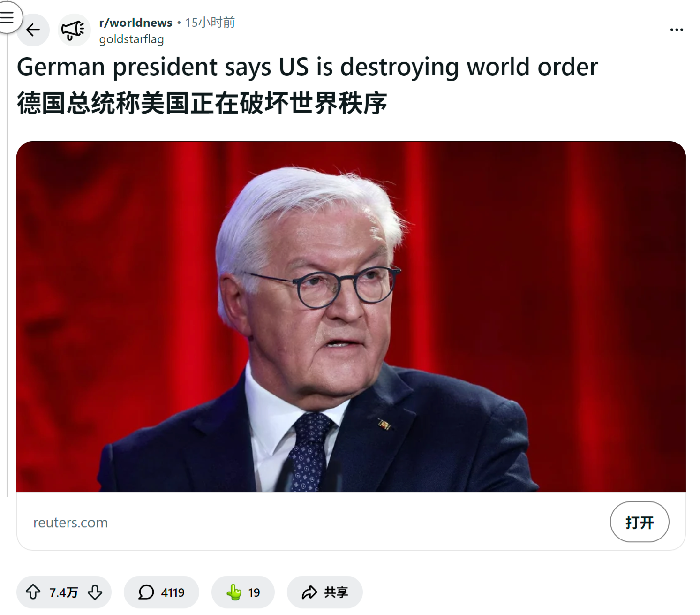Open the reuters.com source link
Screen dimensions: 700x615
[70, 523]
